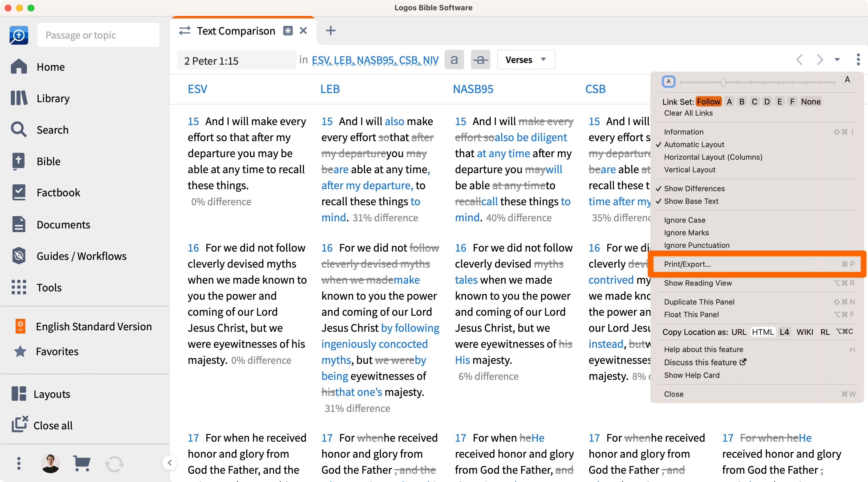Screen dimensions: 868x482
Task: Open sidebar more options dots
Action: point(19,463)
